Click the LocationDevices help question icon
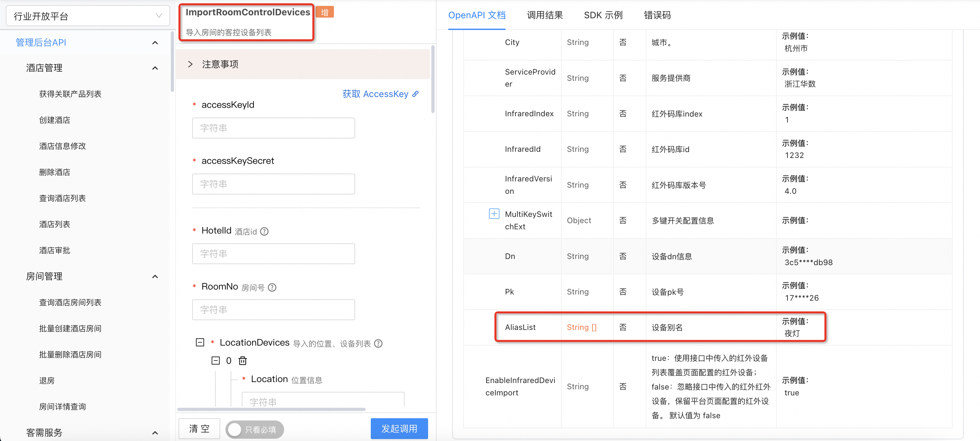Viewport: 980px width, 441px height. click(378, 343)
